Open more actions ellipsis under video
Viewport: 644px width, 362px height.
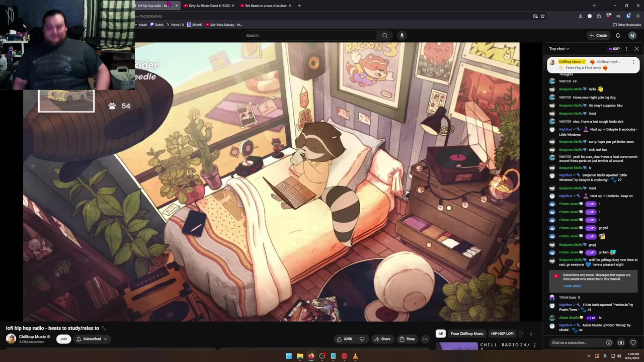(x=425, y=339)
